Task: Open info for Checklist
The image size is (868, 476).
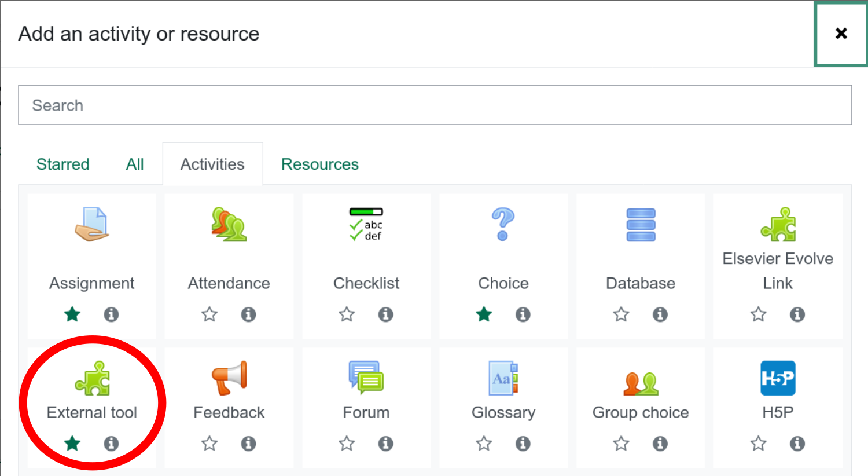Action: (x=385, y=314)
